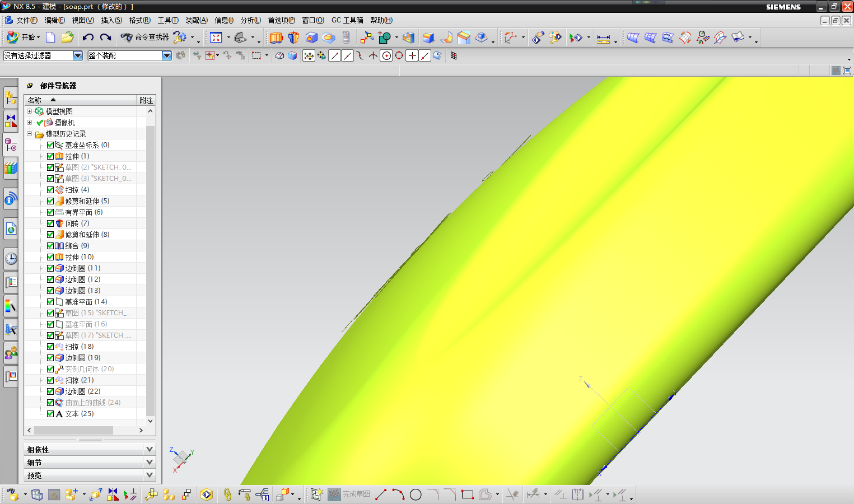Click the Hole feature icon
The height and width of the screenshot is (504, 854).
311,38
